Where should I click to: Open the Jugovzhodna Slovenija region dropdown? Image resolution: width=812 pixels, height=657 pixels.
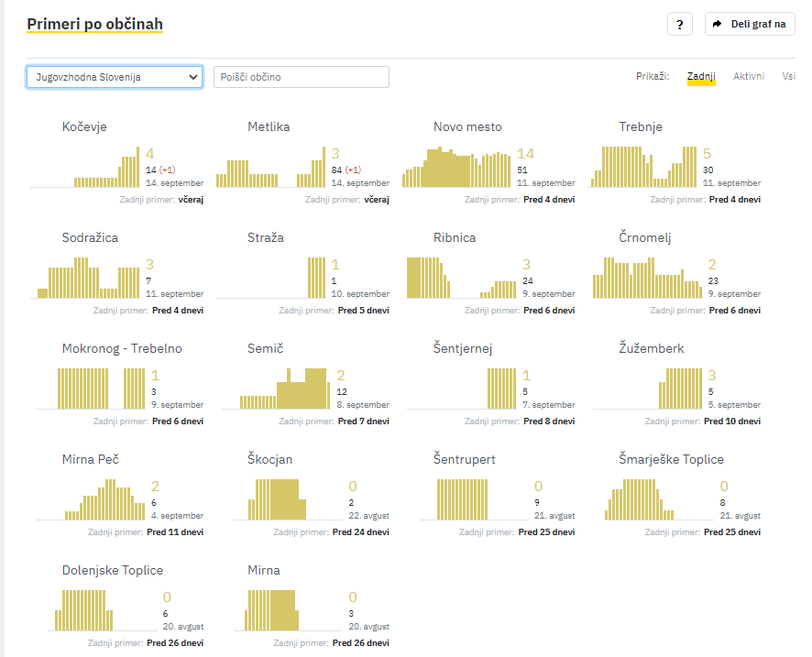[x=115, y=77]
